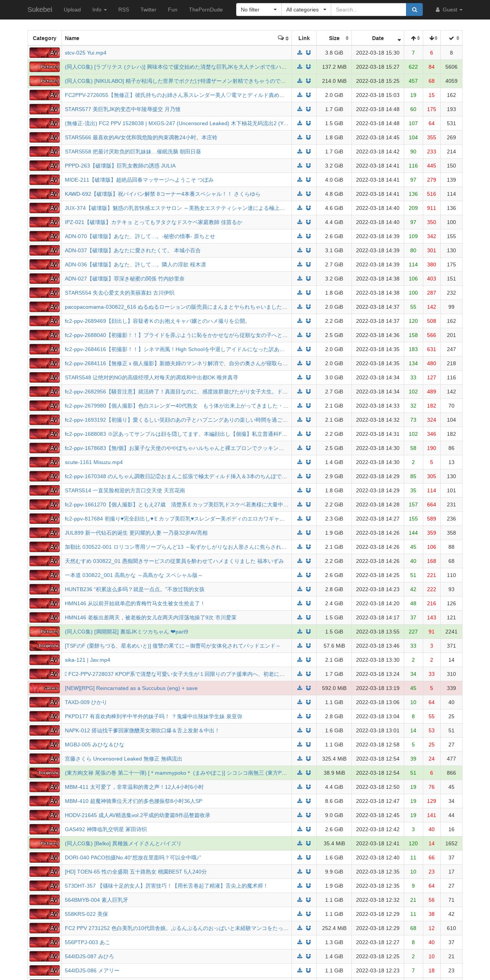Download torrent file for MGBJ-005 row

(x=300, y=745)
